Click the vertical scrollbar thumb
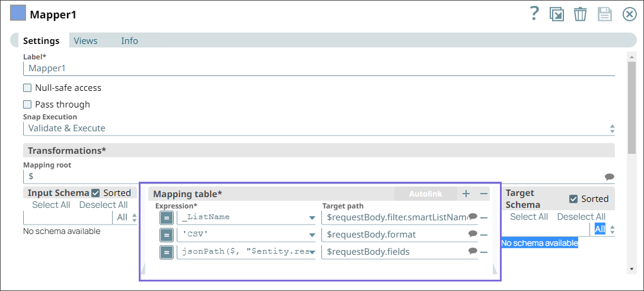 pos(632,108)
